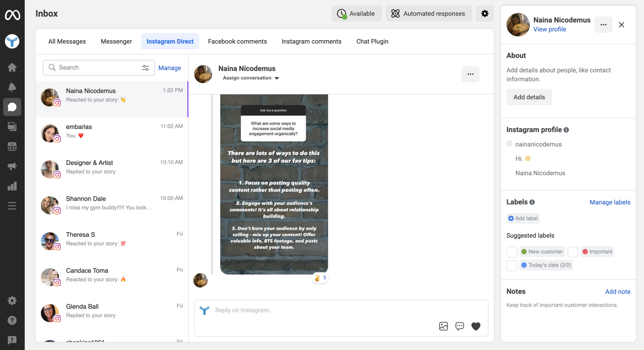
Task: Toggle Available status button
Action: 357,14
